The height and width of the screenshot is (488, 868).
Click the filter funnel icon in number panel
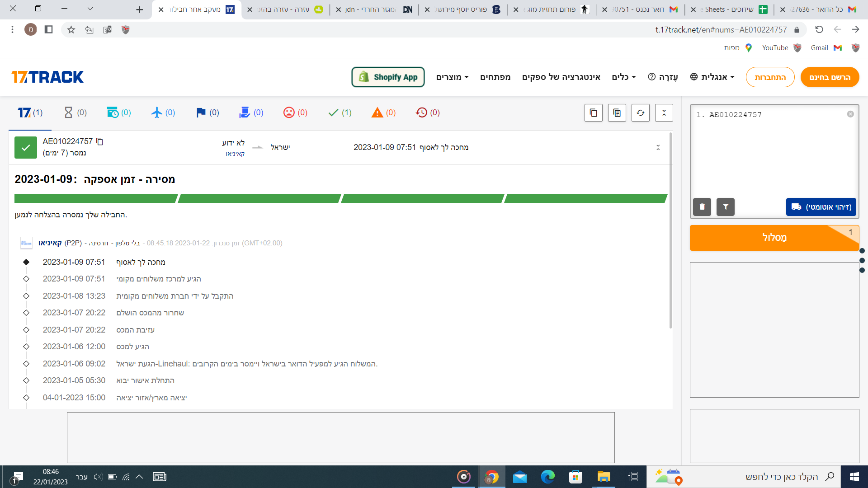click(x=725, y=207)
